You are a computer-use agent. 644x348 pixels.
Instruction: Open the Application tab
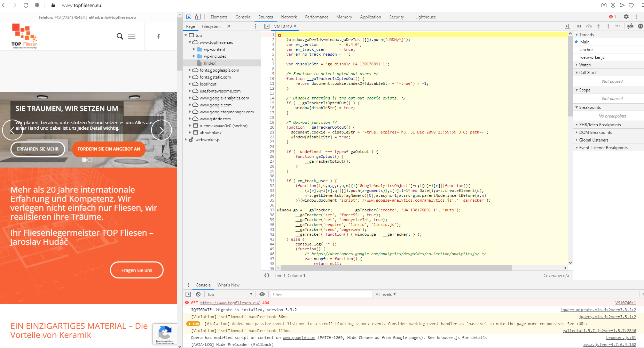point(370,17)
